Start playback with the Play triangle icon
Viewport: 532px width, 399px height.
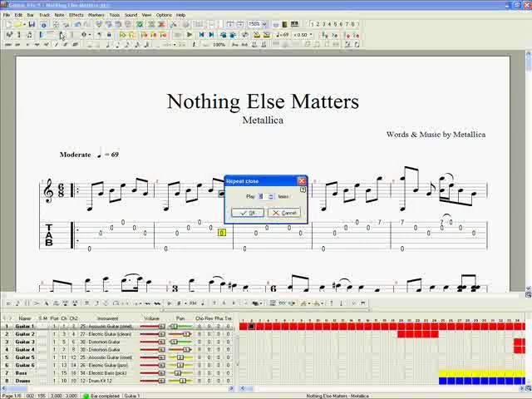190,35
